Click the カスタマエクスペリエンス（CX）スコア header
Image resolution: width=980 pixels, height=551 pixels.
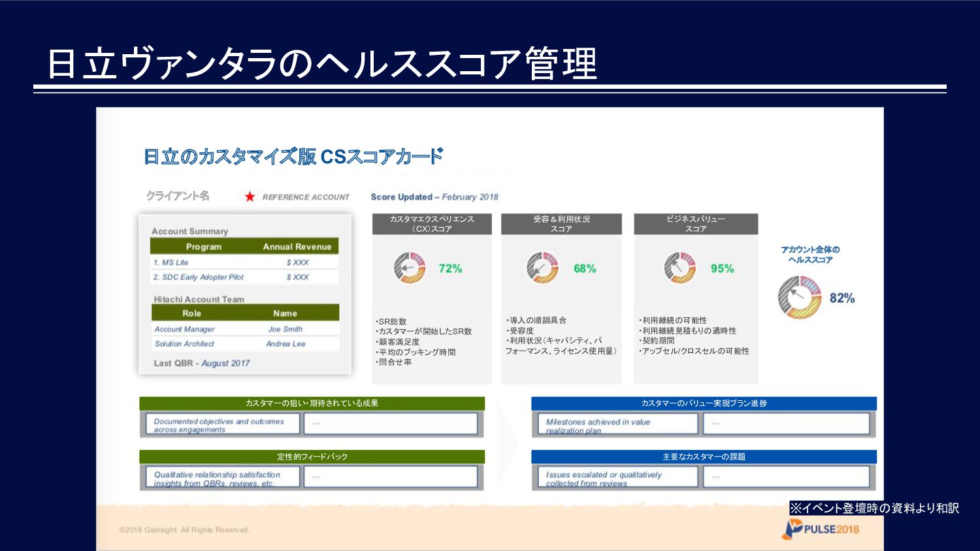coord(432,224)
